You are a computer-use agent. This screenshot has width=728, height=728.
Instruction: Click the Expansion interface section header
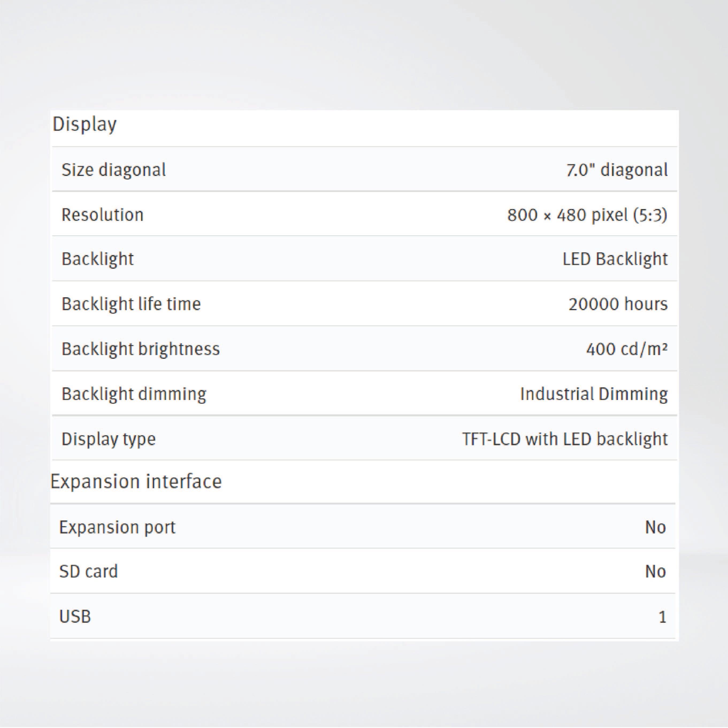[137, 481]
